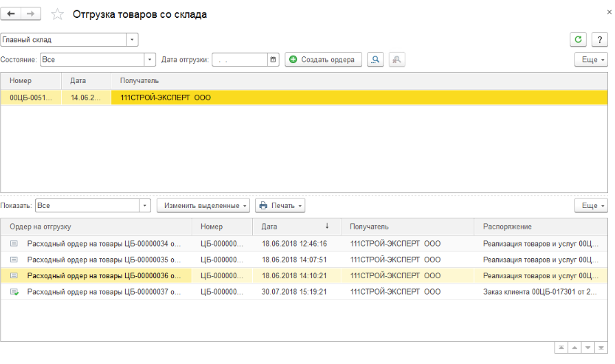Open calendar picker for Дата отгрузки
The height and width of the screenshot is (364, 615).
273,60
